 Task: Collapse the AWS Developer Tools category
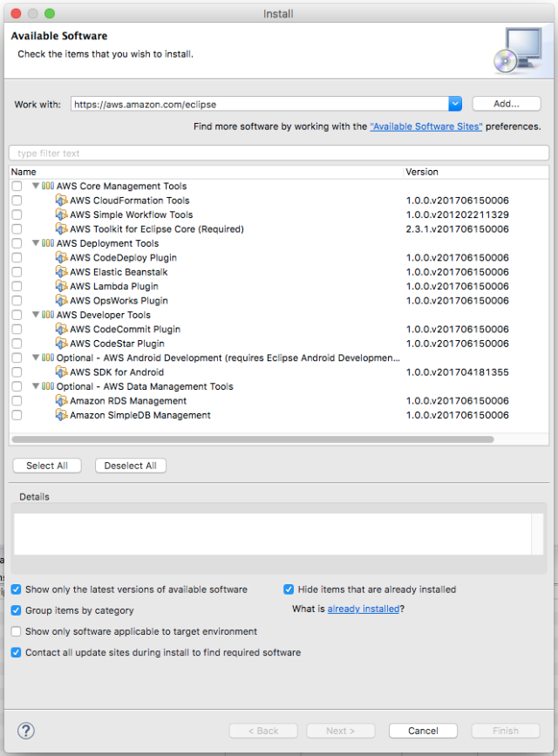tap(35, 315)
